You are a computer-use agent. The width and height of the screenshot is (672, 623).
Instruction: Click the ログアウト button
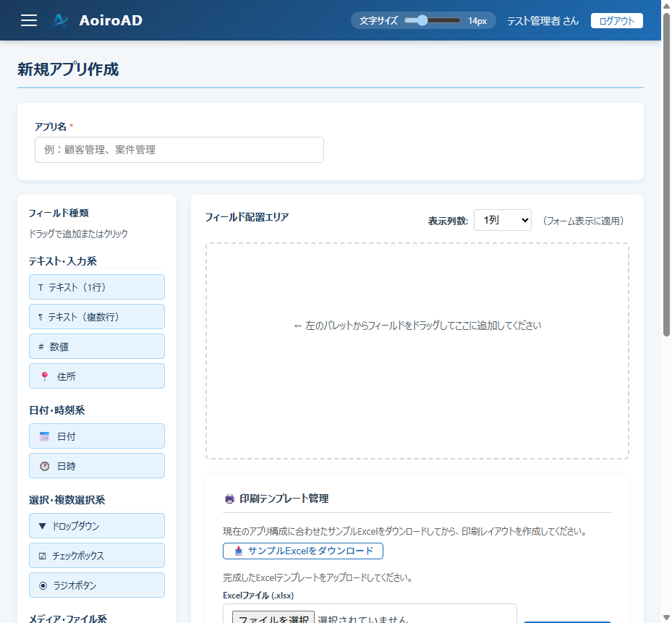616,20
